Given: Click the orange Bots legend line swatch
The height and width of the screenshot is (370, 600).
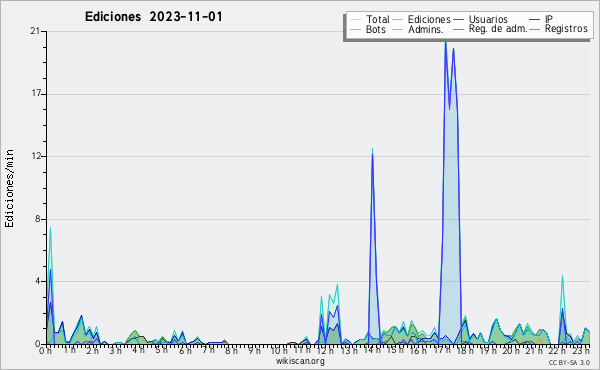Looking at the screenshot, I should click(x=355, y=29).
